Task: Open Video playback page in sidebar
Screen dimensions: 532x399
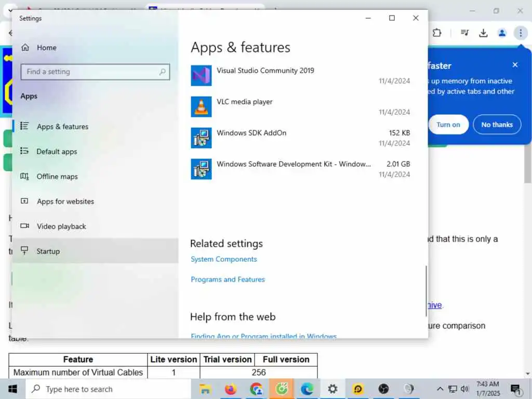Action: (x=96, y=227)
